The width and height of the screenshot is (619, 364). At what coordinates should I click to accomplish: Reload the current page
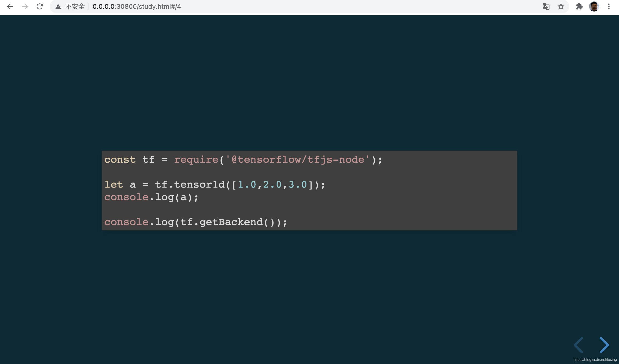pyautogui.click(x=40, y=6)
